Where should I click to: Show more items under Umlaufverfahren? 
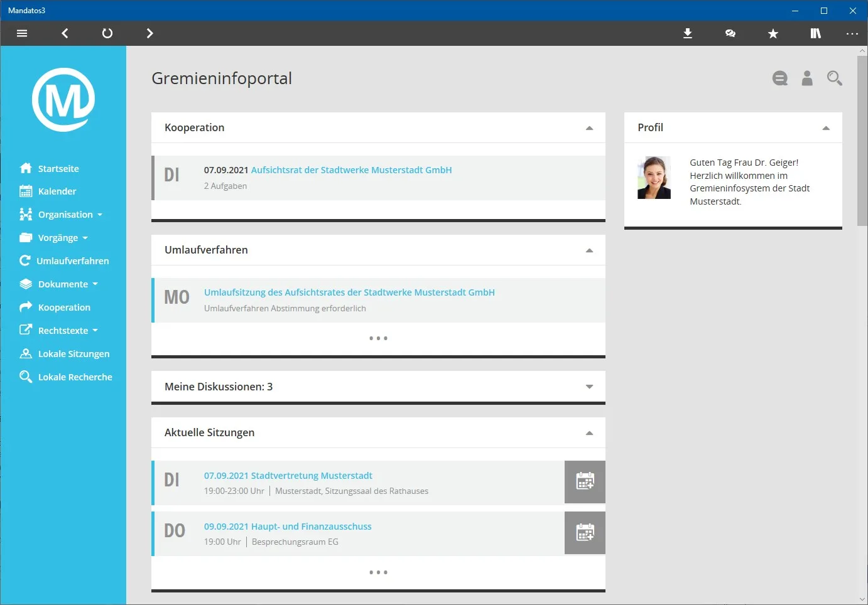378,338
